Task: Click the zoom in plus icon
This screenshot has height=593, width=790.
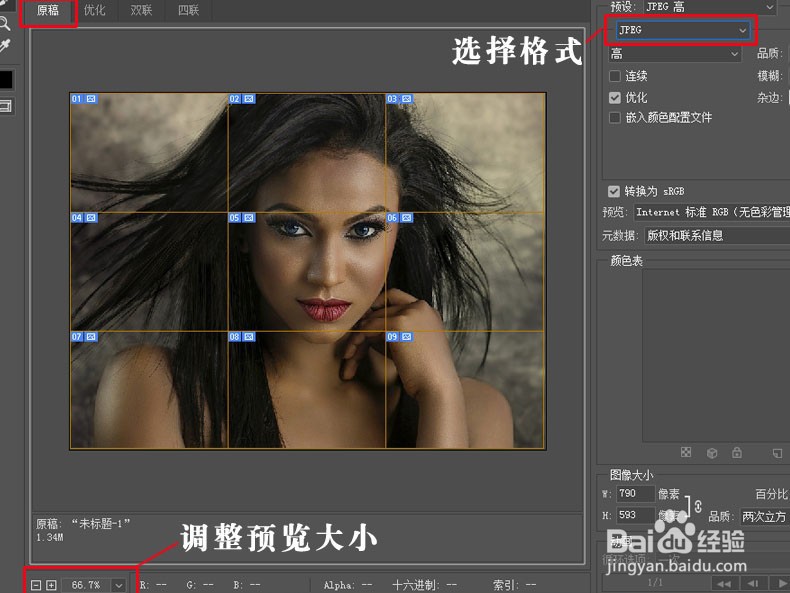Action: [x=51, y=585]
